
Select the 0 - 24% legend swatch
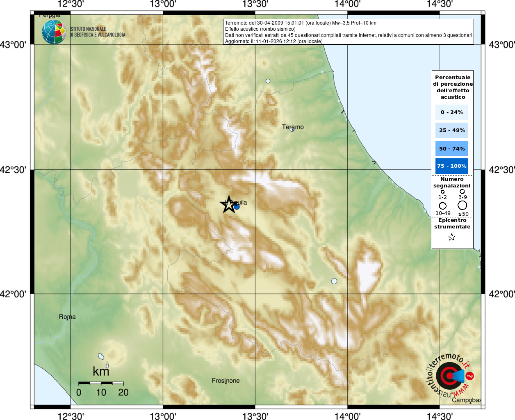click(452, 112)
